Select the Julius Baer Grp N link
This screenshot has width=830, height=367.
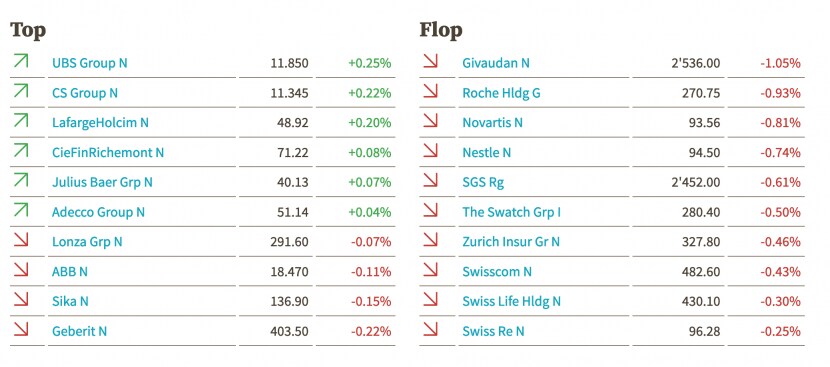coord(102,183)
